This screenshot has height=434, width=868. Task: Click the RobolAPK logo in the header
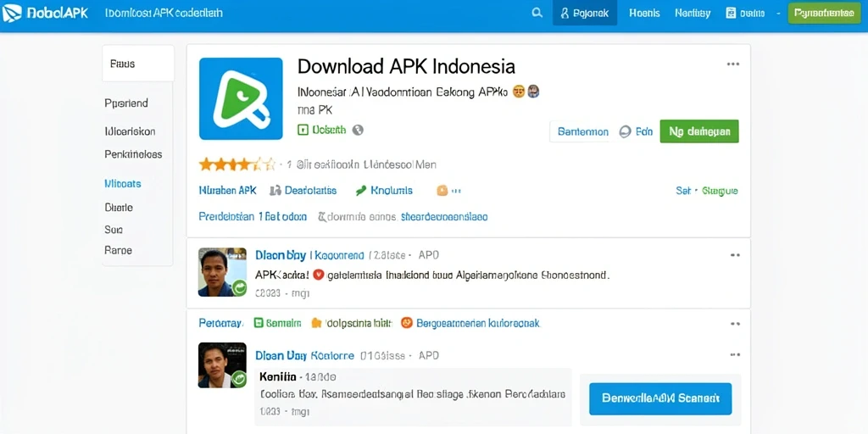pos(46,13)
